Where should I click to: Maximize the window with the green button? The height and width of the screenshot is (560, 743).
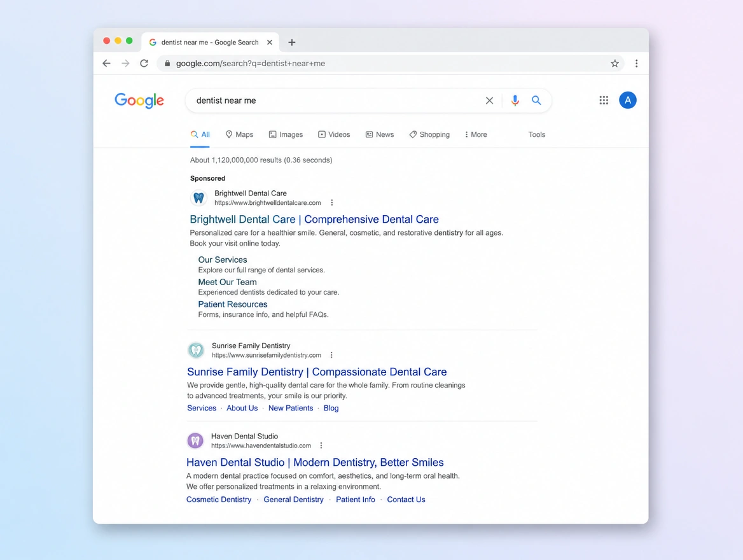point(129,41)
